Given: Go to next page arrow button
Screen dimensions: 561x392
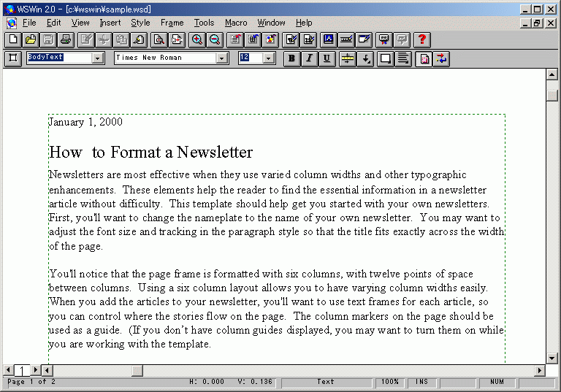Looking at the screenshot, I should coord(35,370).
